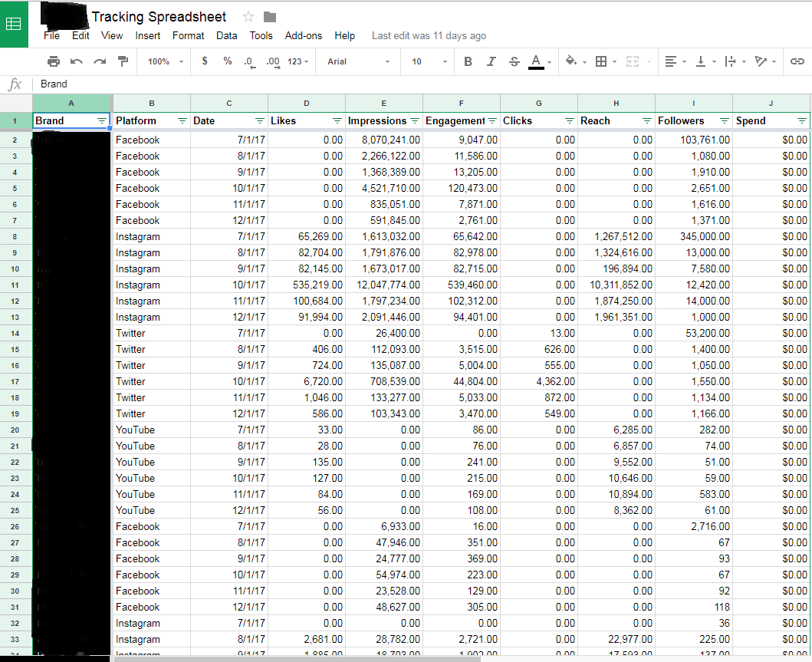Image resolution: width=812 pixels, height=662 pixels.
Task: Open the move-to-folder icon
Action: (270, 17)
